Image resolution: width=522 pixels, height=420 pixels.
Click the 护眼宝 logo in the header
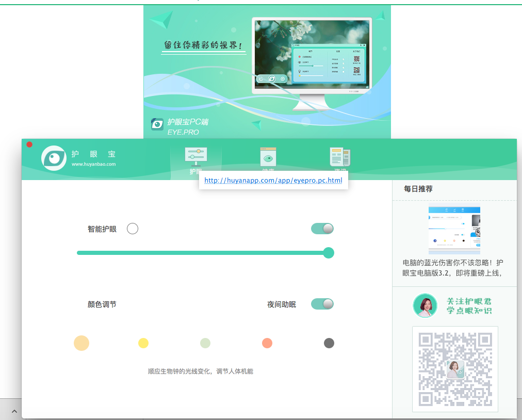(53, 158)
